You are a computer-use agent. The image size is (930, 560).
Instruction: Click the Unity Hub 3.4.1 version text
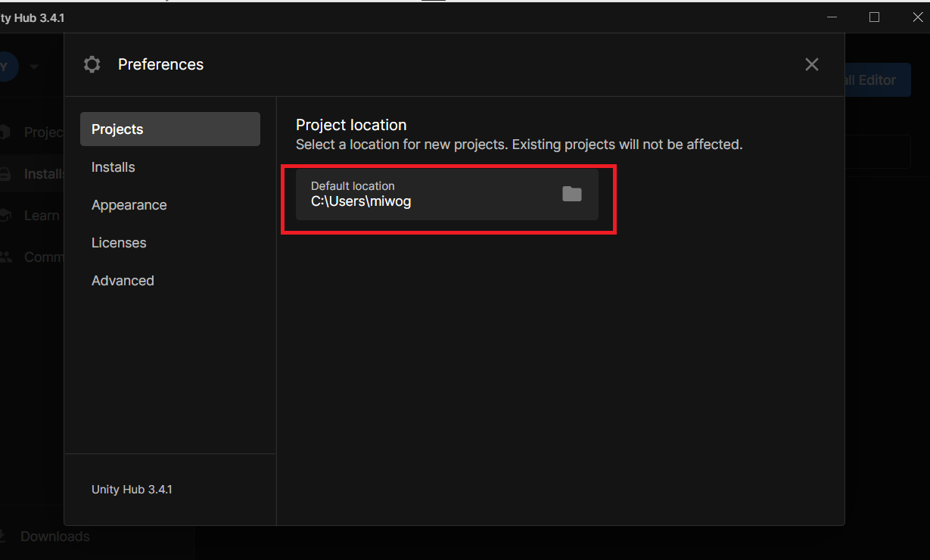[132, 490]
